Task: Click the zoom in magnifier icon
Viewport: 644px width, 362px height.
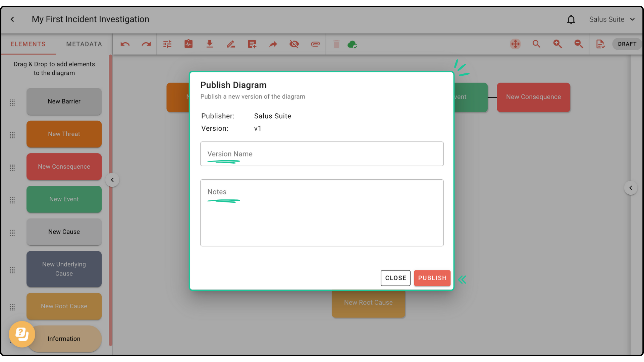Action: (557, 44)
